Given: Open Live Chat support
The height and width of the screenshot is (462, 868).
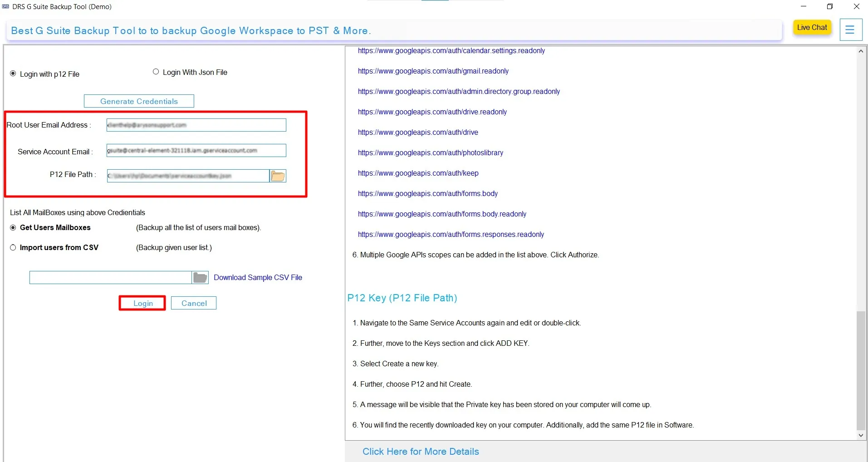Looking at the screenshot, I should tap(812, 27).
